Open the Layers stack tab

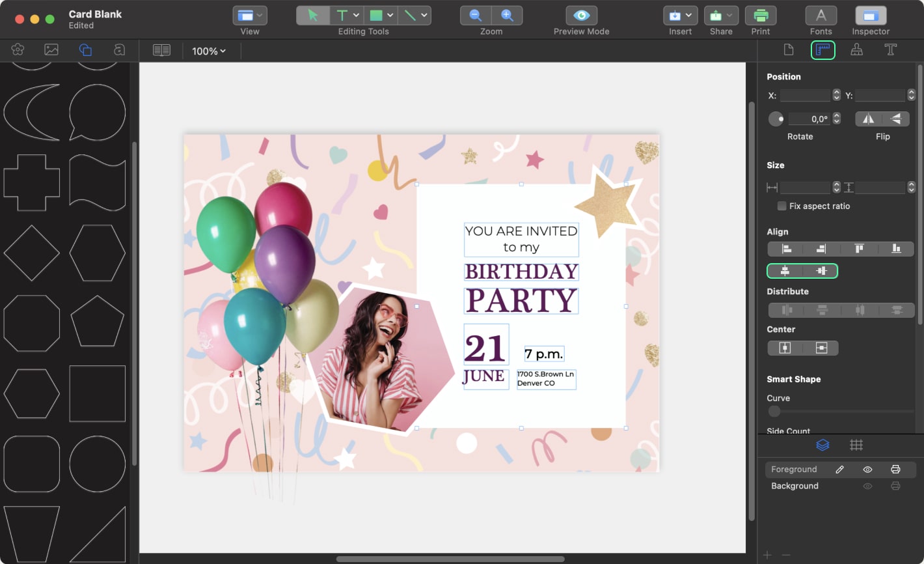click(822, 445)
